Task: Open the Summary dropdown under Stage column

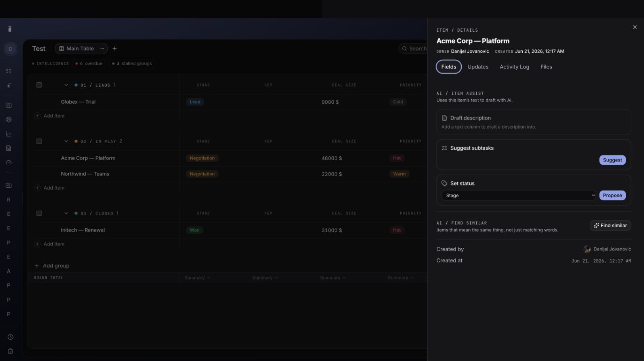Action: tap(197, 278)
